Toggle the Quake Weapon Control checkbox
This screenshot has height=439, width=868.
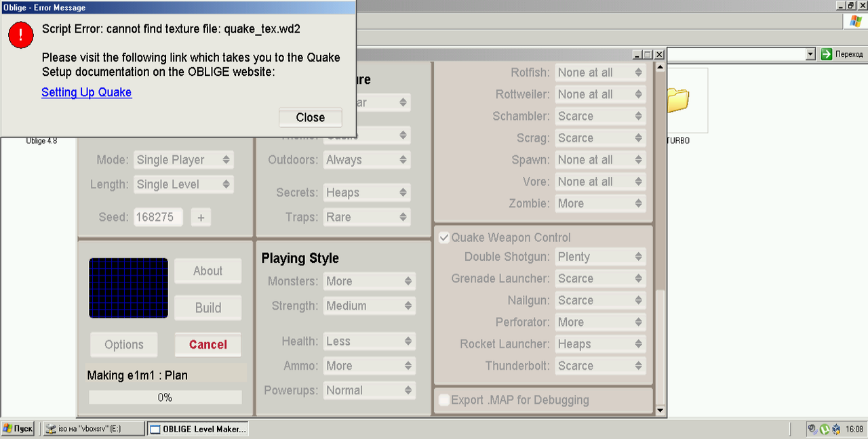click(x=444, y=238)
